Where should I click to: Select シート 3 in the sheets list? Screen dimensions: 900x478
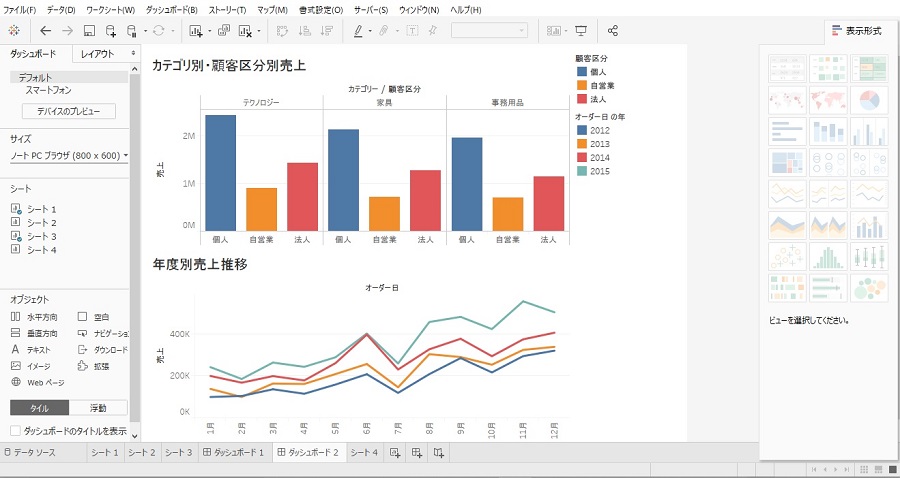pos(40,236)
